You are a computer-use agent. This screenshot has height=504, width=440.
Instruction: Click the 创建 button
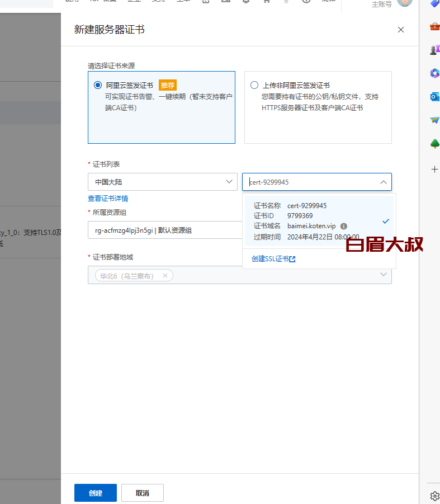(x=96, y=493)
